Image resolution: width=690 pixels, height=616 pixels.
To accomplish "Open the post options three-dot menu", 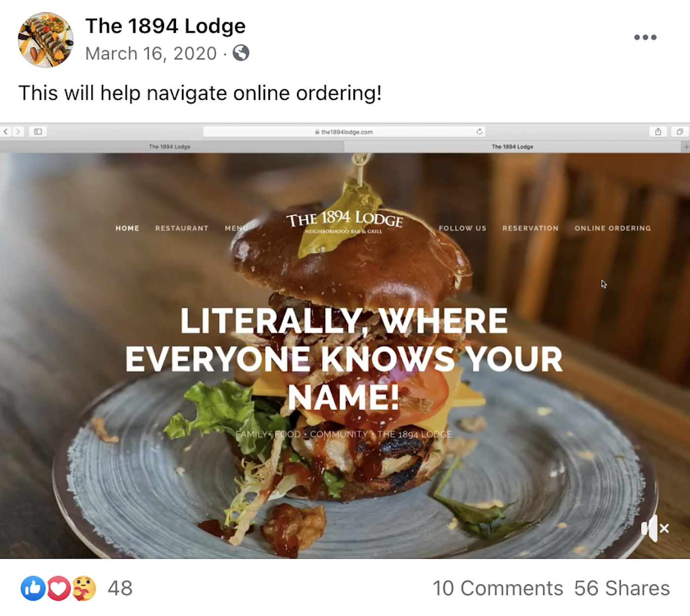I will pos(645,38).
